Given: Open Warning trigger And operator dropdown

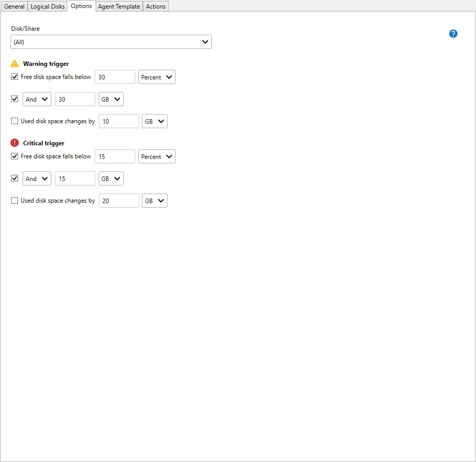Looking at the screenshot, I should coord(37,99).
